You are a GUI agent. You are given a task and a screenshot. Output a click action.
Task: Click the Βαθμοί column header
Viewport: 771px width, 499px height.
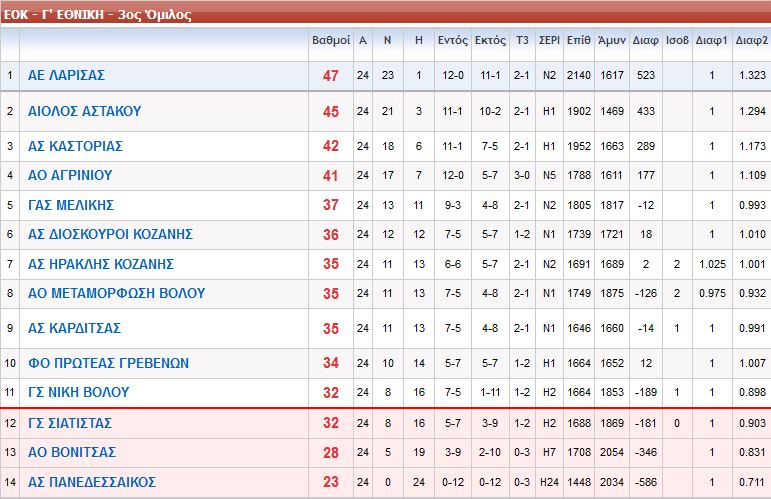point(331,41)
